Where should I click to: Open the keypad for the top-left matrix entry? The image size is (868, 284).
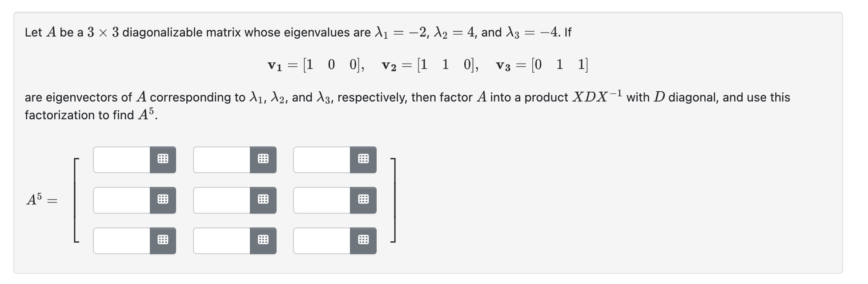164,159
